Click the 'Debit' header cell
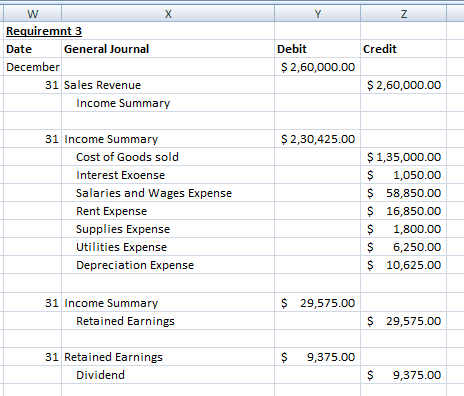The image size is (464, 396). [x=318, y=49]
